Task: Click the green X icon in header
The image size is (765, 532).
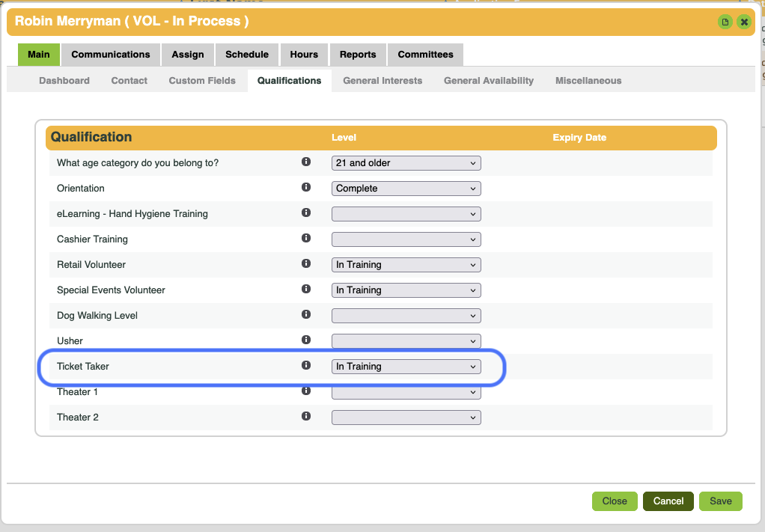Action: tap(743, 22)
